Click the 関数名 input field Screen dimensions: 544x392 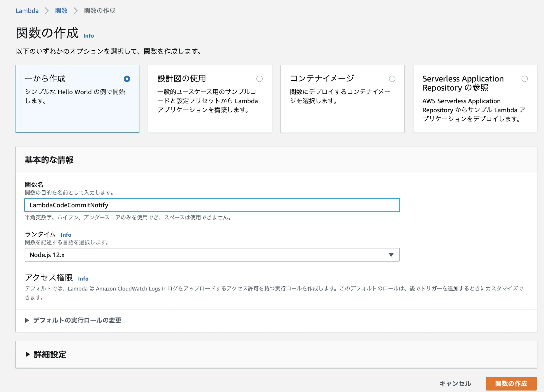tap(212, 205)
